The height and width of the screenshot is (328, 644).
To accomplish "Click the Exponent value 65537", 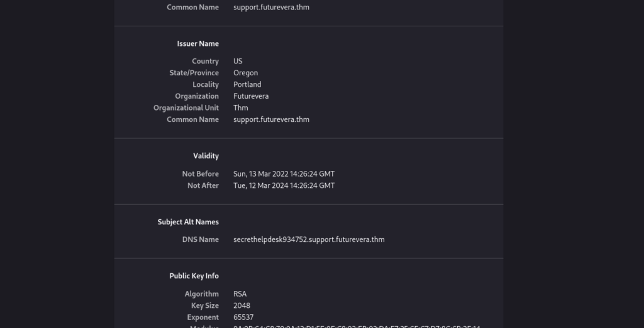I will (243, 317).
